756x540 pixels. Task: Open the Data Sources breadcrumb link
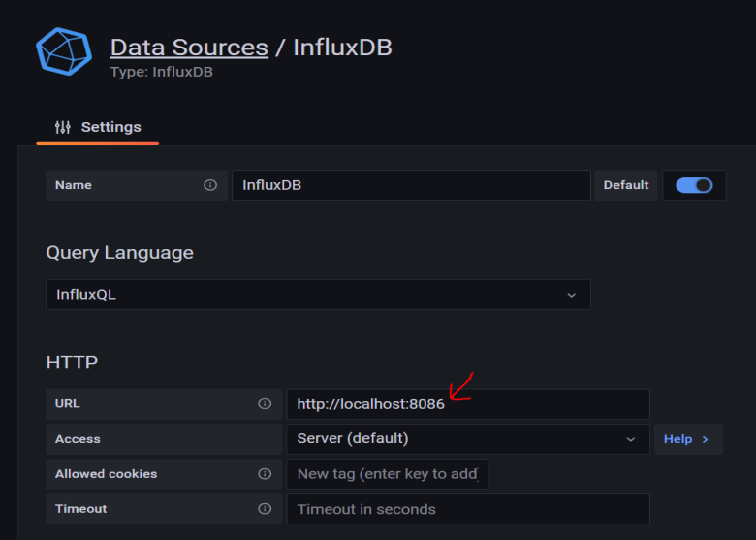189,48
